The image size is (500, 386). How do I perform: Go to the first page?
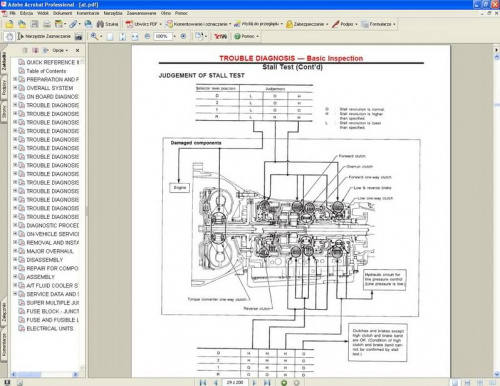(x=203, y=382)
